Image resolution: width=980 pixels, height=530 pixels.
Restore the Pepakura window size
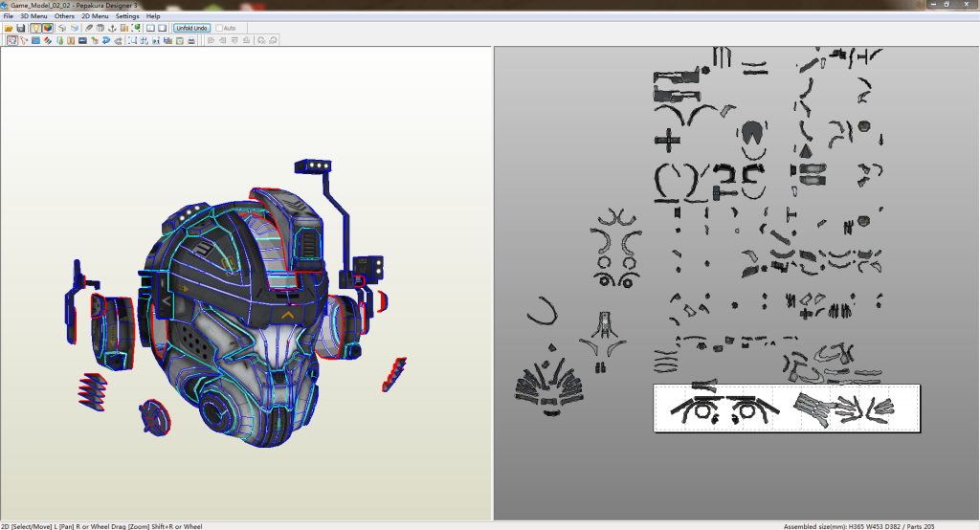pos(947,5)
